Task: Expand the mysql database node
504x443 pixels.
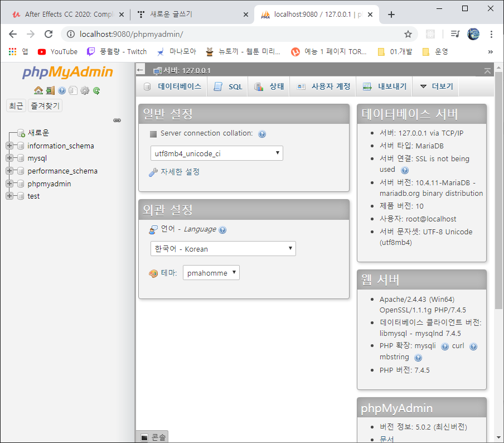Action: click(9, 158)
